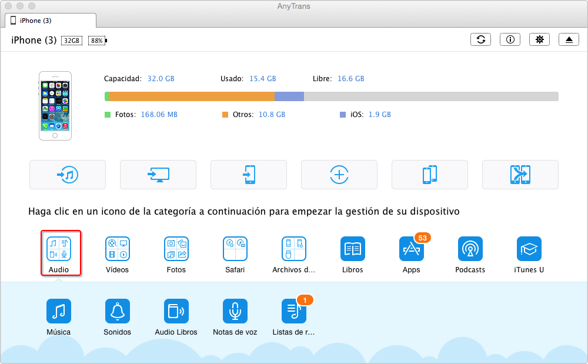The height and width of the screenshot is (364, 588).
Task: Click the iPhone device thumbnail image
Action: [55, 106]
